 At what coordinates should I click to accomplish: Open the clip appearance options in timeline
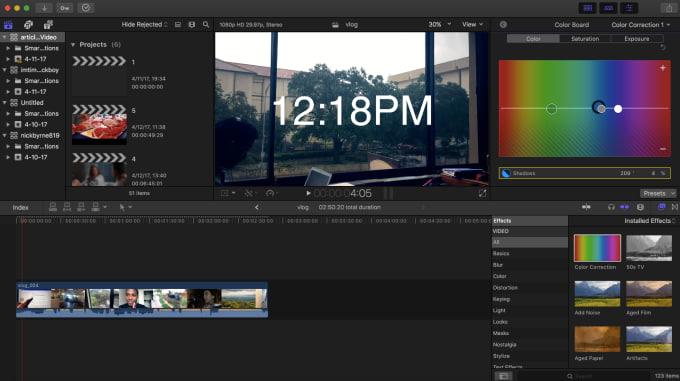tap(640, 207)
